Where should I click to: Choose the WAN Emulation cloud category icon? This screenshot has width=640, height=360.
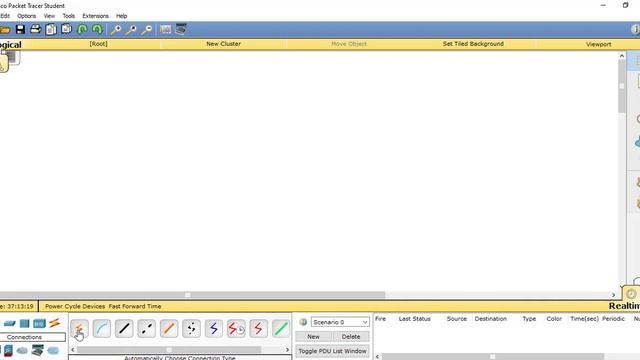(22, 351)
